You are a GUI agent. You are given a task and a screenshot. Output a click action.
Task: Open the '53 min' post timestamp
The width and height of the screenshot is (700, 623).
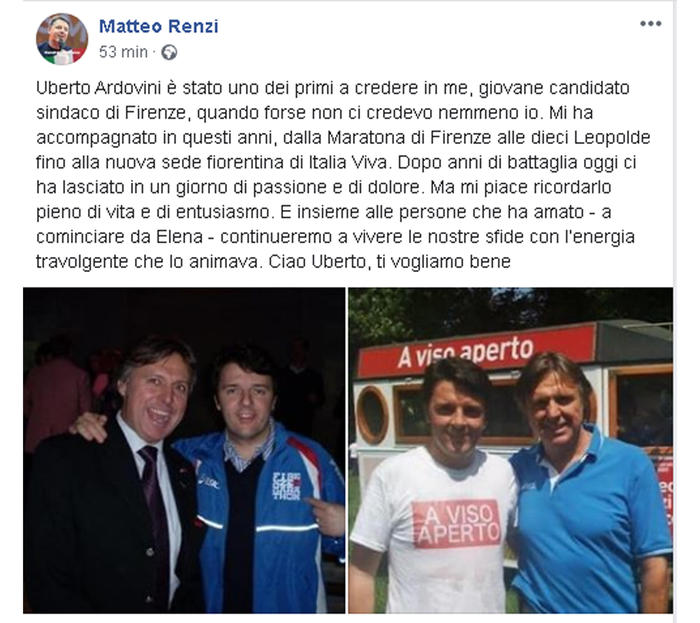click(x=123, y=52)
